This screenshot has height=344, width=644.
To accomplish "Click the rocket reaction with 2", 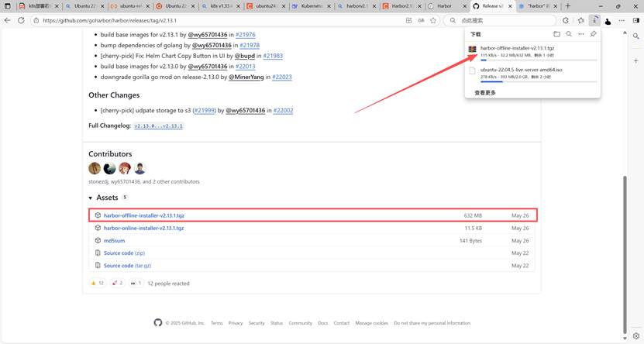I will [x=117, y=284].
